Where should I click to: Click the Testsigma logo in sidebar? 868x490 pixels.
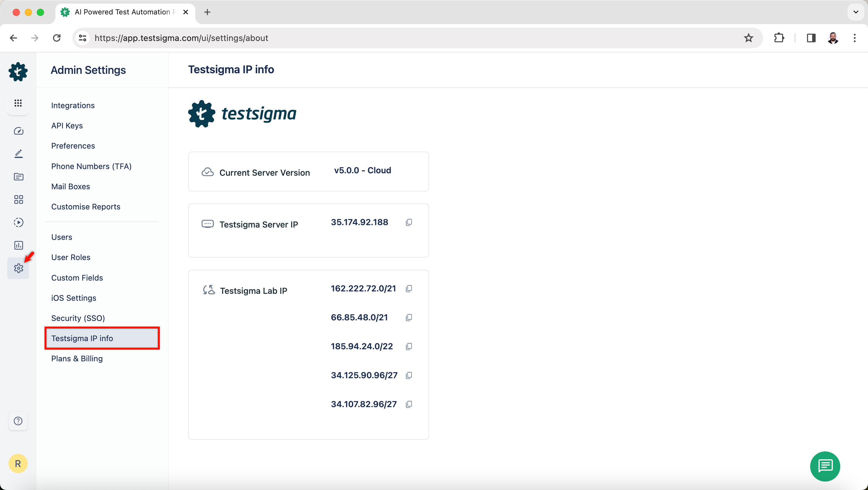(18, 71)
